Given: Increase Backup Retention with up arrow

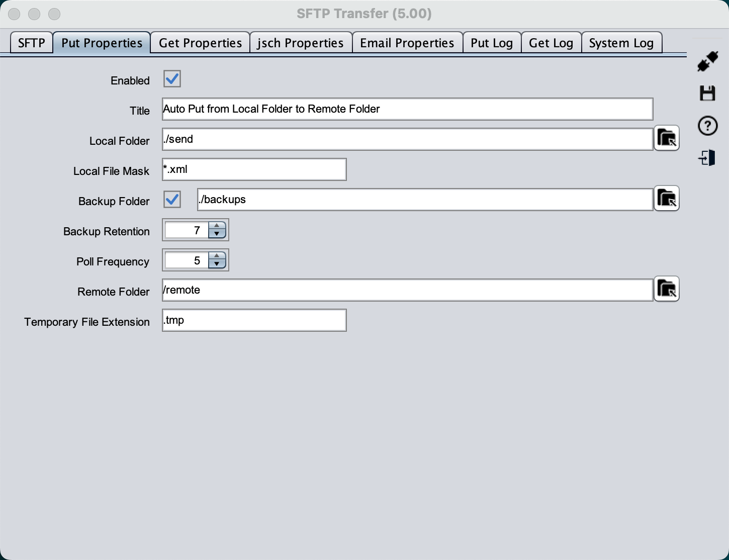Looking at the screenshot, I should pyautogui.click(x=217, y=226).
